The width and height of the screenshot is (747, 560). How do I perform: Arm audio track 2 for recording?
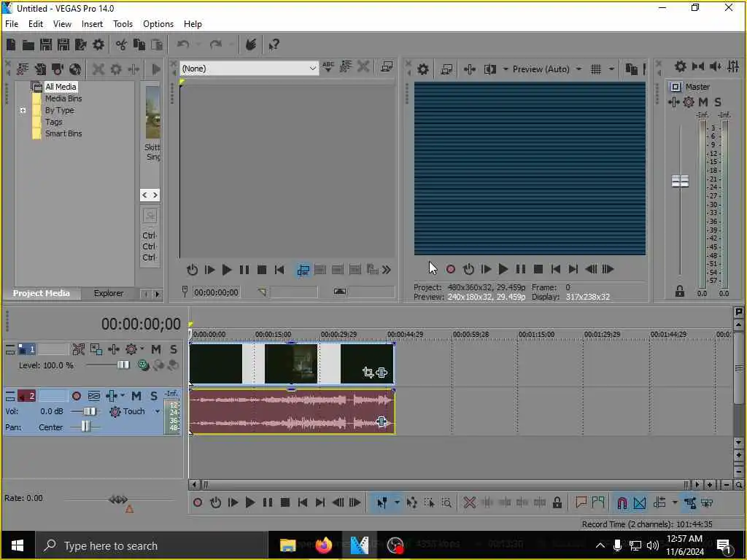[76, 396]
